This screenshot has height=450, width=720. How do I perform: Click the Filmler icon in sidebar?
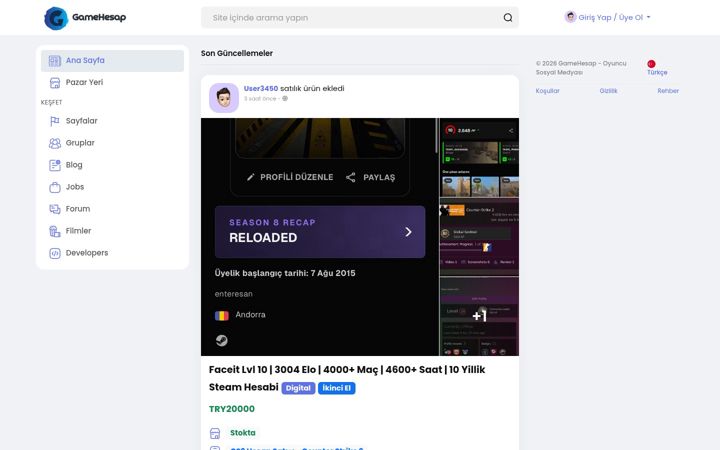pos(55,231)
